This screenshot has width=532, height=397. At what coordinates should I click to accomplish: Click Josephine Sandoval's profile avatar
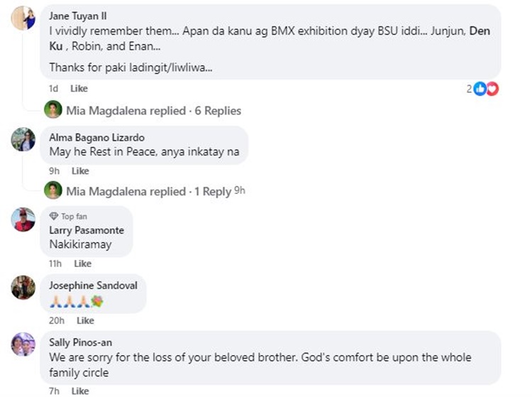pos(23,288)
